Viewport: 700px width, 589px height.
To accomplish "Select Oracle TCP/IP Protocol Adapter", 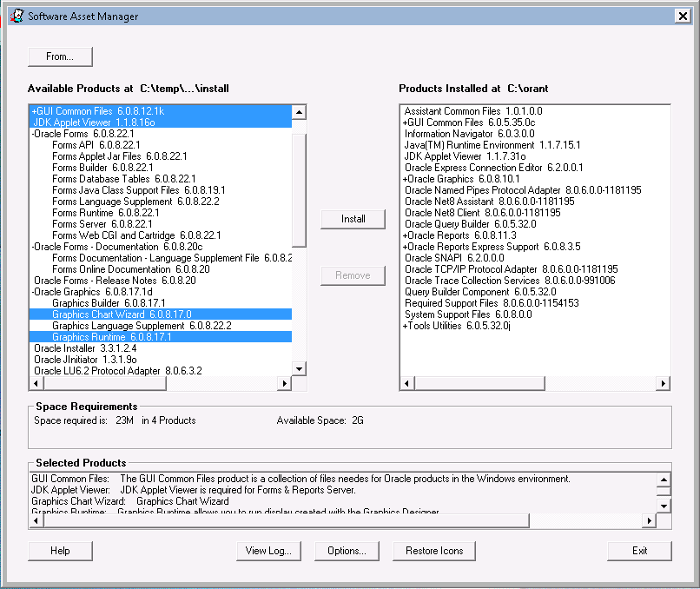I will click(512, 269).
